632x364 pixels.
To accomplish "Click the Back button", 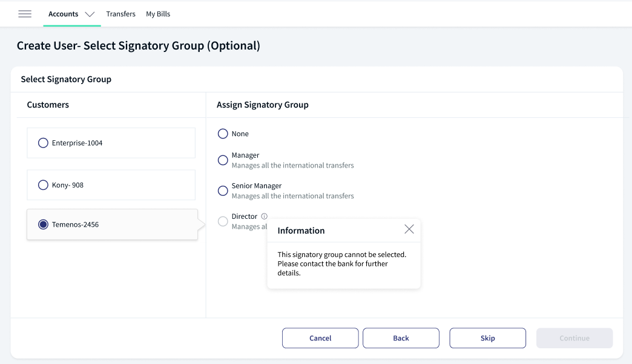I will pyautogui.click(x=401, y=338).
